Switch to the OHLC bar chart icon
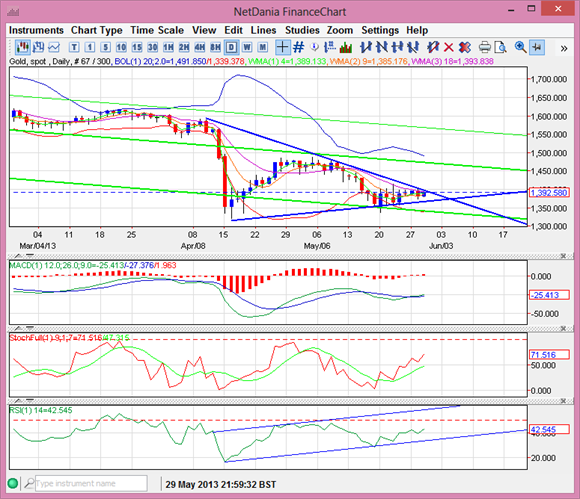Image resolution: width=580 pixels, height=499 pixels. coord(38,47)
